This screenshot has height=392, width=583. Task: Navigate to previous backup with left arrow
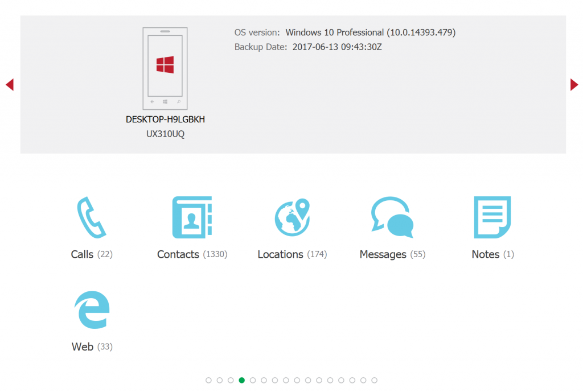click(9, 84)
